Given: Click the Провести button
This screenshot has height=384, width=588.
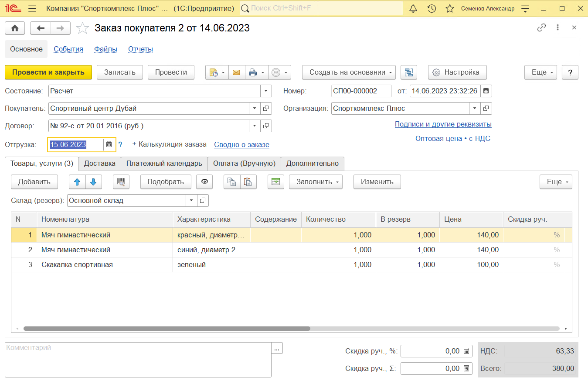Looking at the screenshot, I should tap(171, 72).
